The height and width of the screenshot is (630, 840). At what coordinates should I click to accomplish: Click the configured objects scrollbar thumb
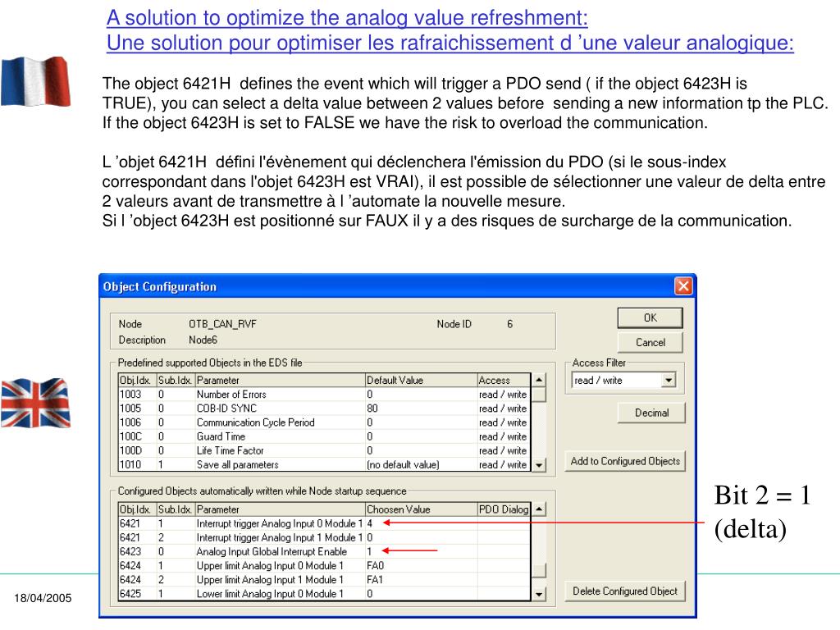point(539,570)
